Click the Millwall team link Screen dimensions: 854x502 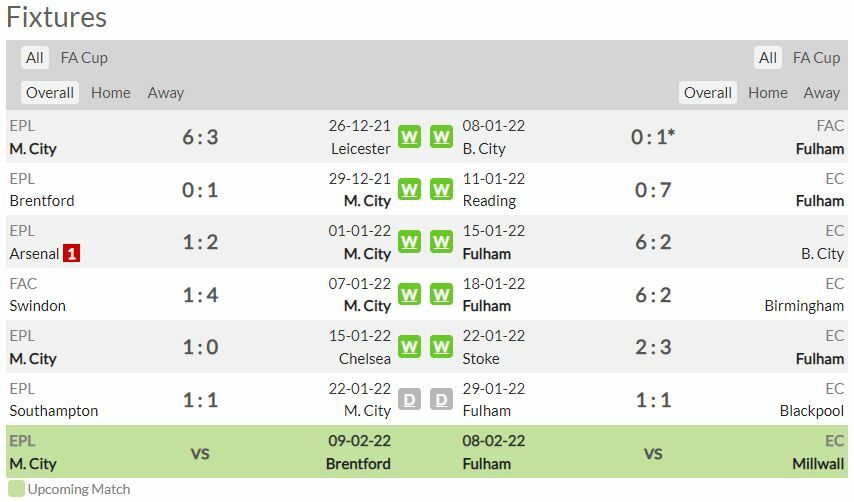pyautogui.click(x=819, y=464)
